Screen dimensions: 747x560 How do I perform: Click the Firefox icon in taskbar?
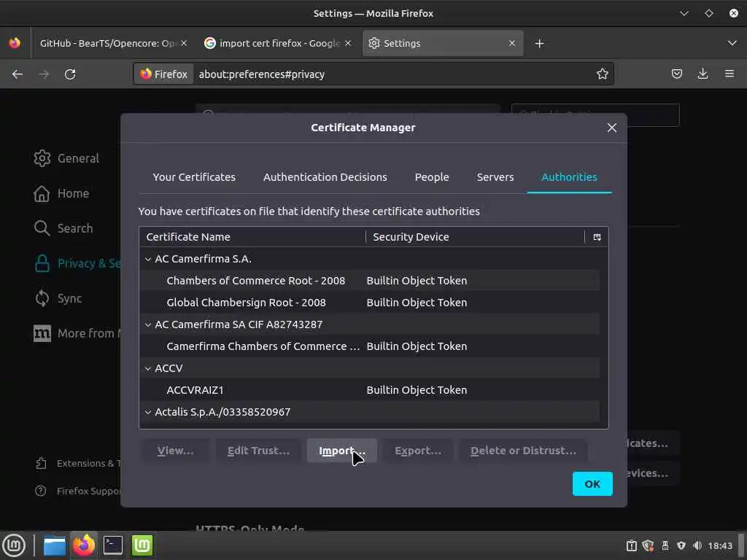click(x=84, y=545)
